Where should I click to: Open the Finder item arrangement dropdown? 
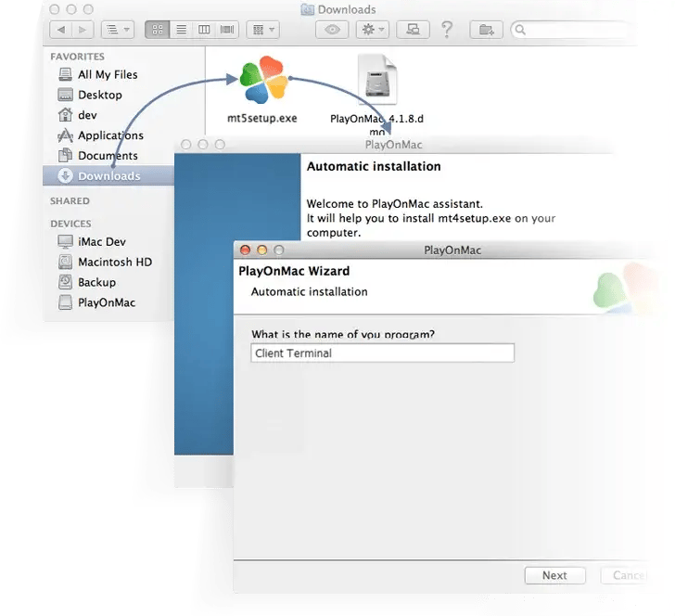(263, 30)
